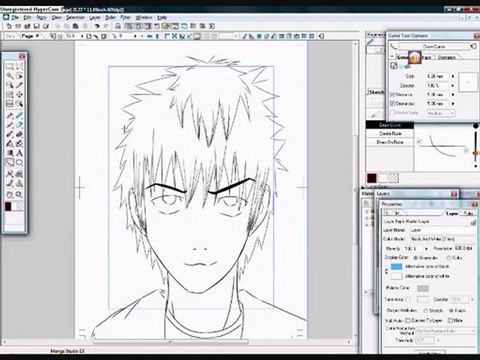This screenshot has width=480, height=360.
Task: Select the magnifier tool at palette bottom
Action: tap(19, 194)
